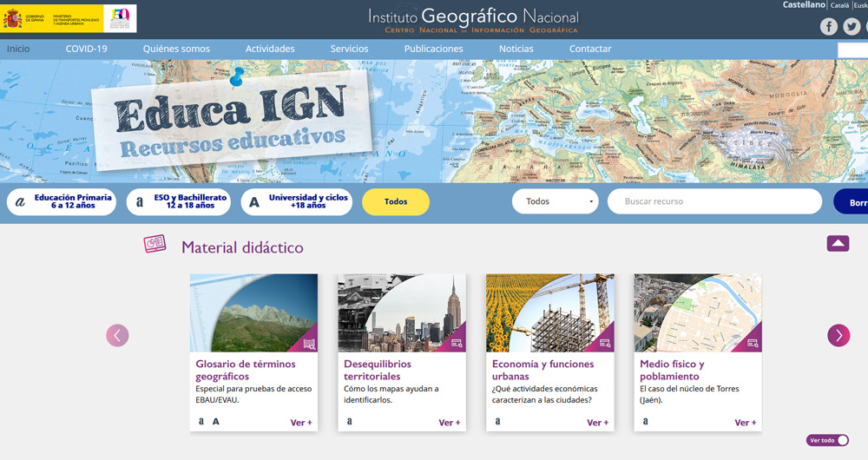Open Economía y funciones urbanas card image
This screenshot has width=868, height=460.
pyautogui.click(x=550, y=312)
